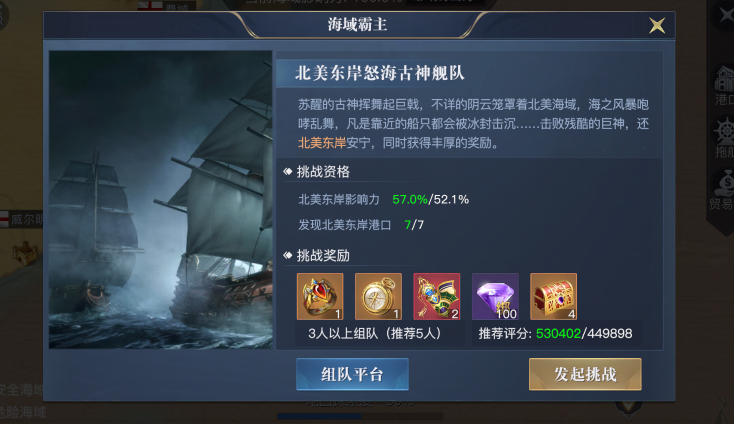Open the 贸易 money bag icon
Screen dimensions: 734x424
click(722, 190)
